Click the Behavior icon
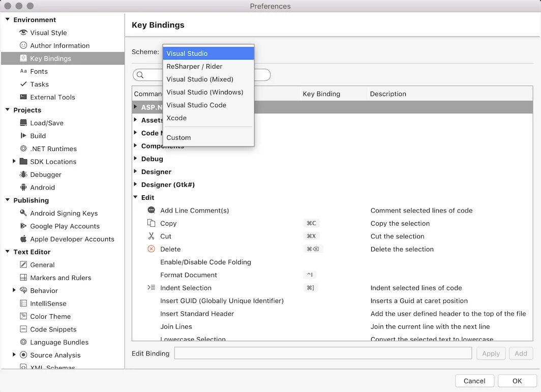The image size is (541, 392). pos(23,290)
